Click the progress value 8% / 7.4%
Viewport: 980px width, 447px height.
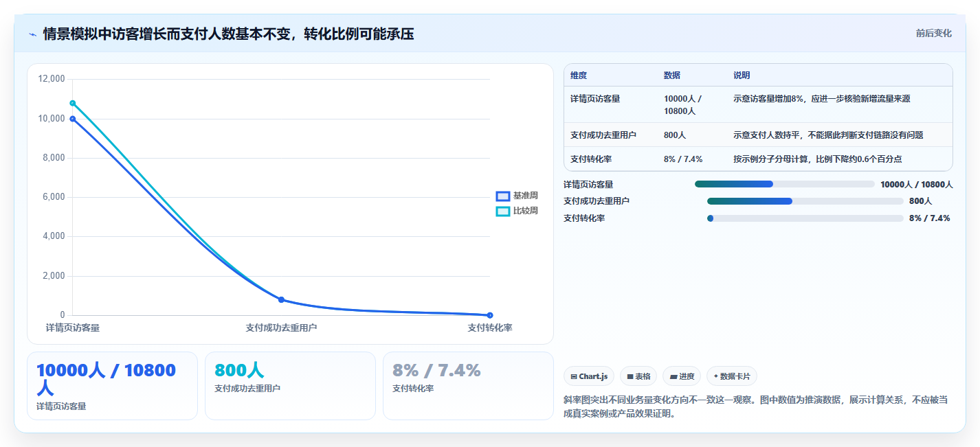pyautogui.click(x=929, y=218)
